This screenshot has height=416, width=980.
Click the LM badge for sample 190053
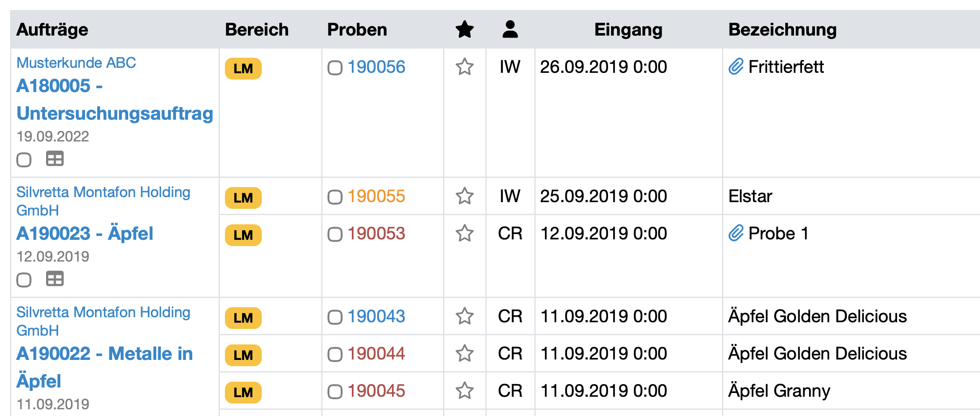[x=243, y=235]
